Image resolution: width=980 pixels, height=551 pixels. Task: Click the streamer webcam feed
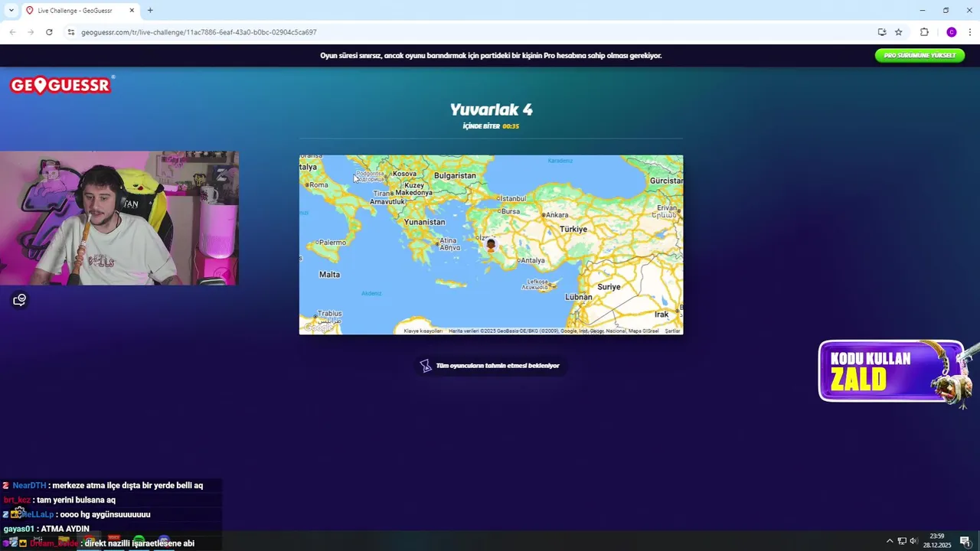tap(119, 218)
